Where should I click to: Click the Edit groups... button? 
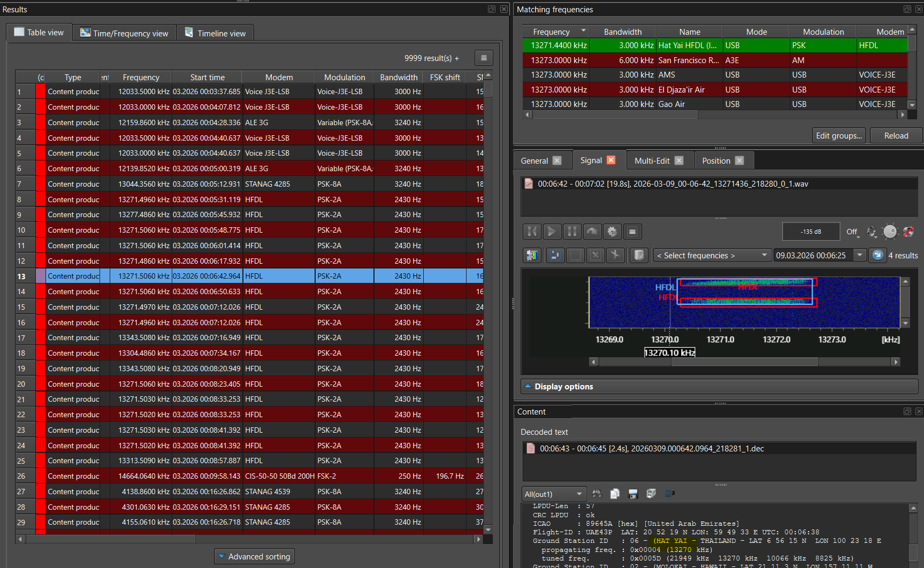coord(838,136)
